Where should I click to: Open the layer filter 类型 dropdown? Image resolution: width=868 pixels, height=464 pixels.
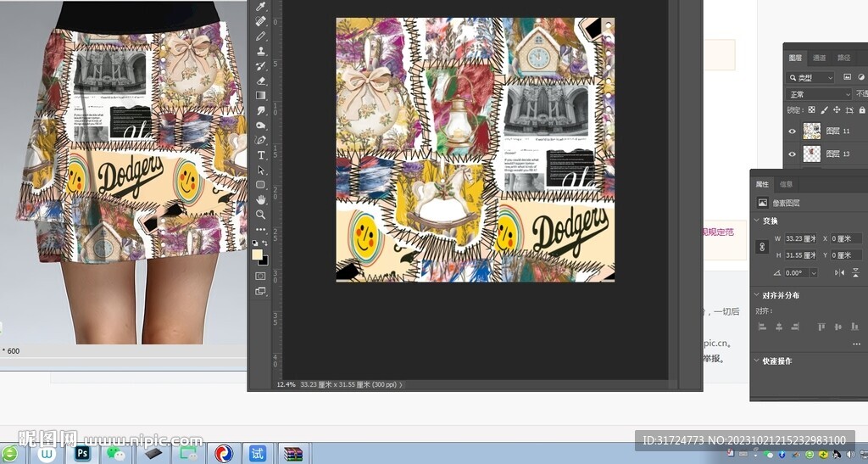point(812,77)
